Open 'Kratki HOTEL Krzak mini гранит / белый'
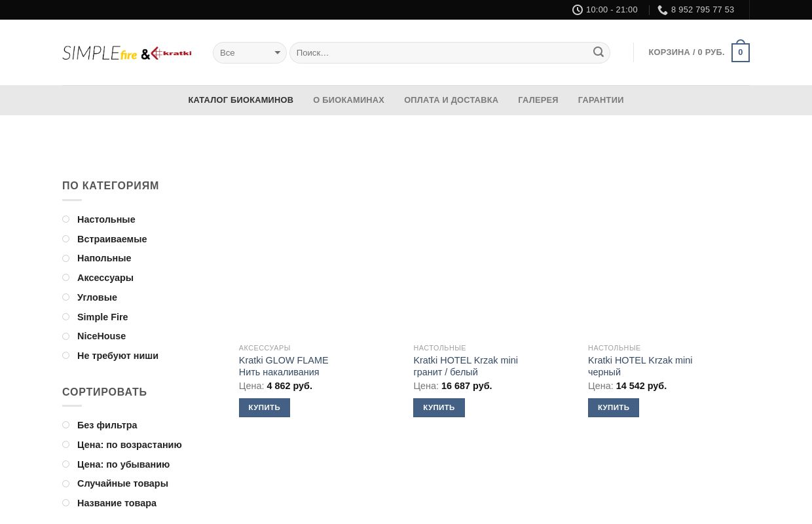Screen dimensions: 812x524 (x=466, y=366)
